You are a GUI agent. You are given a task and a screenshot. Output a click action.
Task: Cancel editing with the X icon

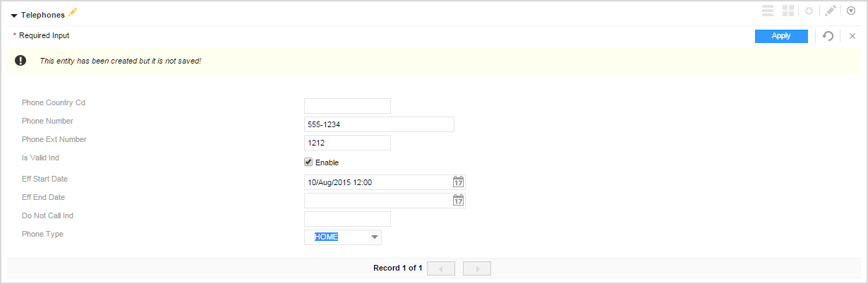[852, 36]
